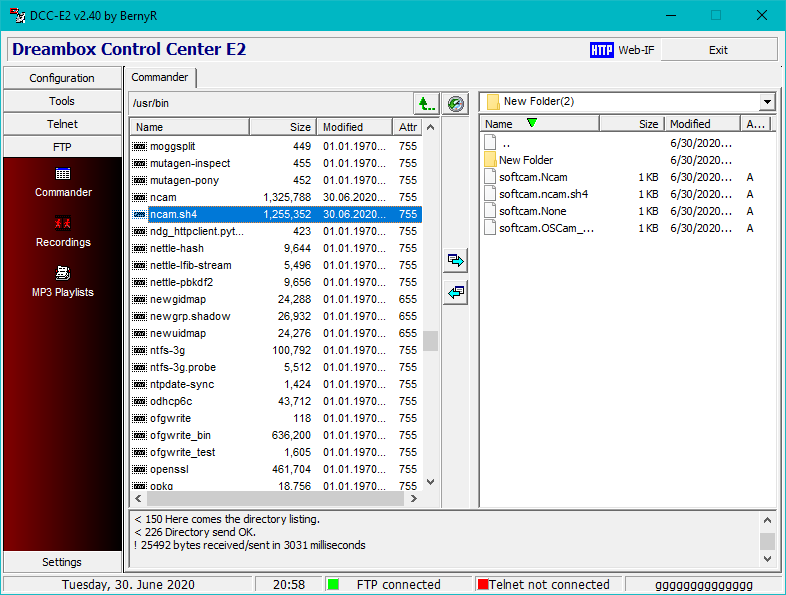Sort remote list by Modified column header

click(354, 127)
